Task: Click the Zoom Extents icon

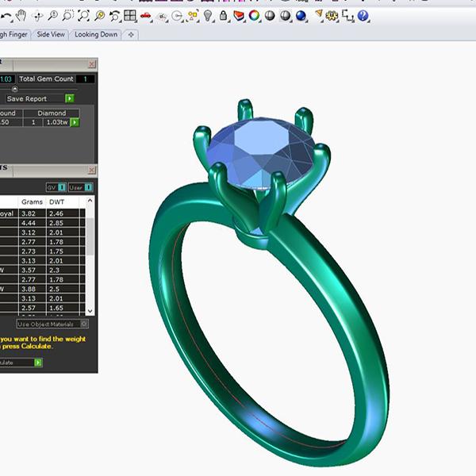Action: [83, 16]
